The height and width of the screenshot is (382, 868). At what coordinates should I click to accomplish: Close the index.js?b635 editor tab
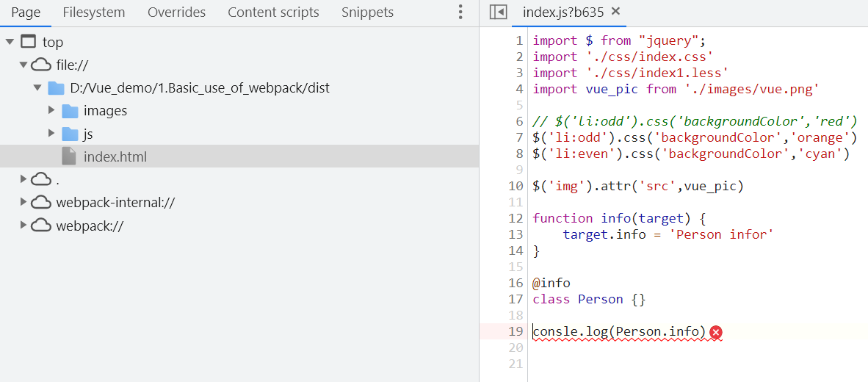615,11
